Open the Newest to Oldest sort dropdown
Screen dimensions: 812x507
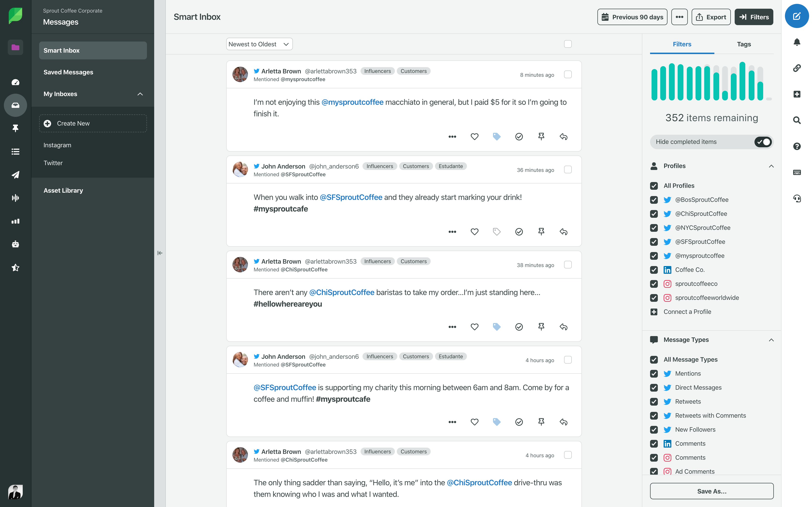[259, 44]
